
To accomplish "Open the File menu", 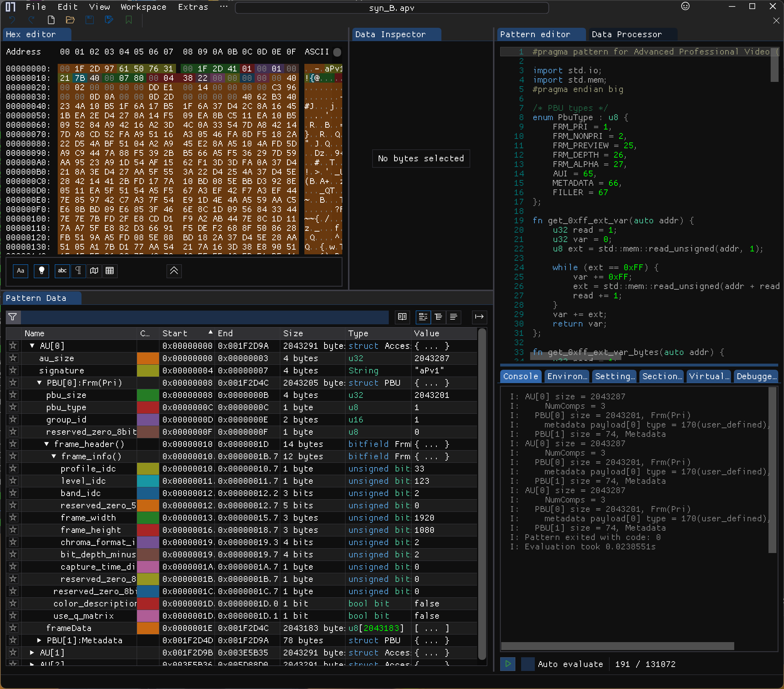I will click(36, 7).
